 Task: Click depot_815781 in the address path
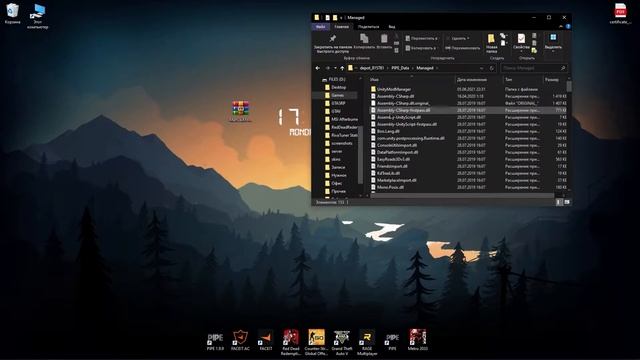372,68
